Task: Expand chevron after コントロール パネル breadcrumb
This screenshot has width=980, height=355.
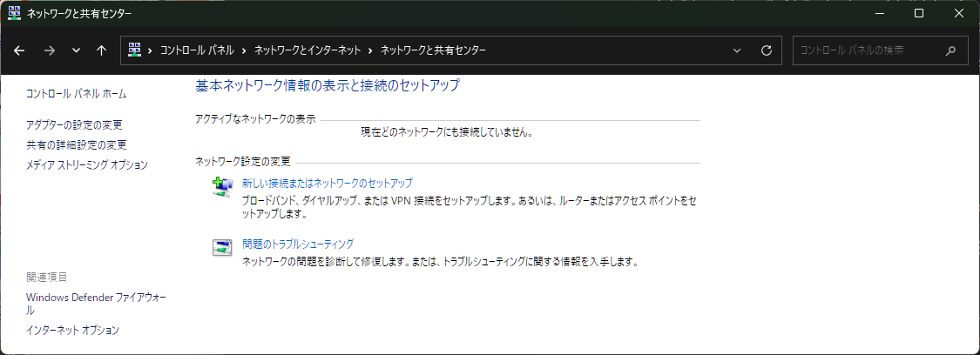Action: 244,50
